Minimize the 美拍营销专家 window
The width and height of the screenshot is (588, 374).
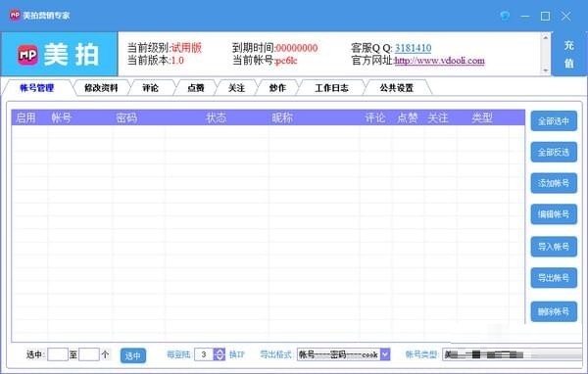pos(525,16)
